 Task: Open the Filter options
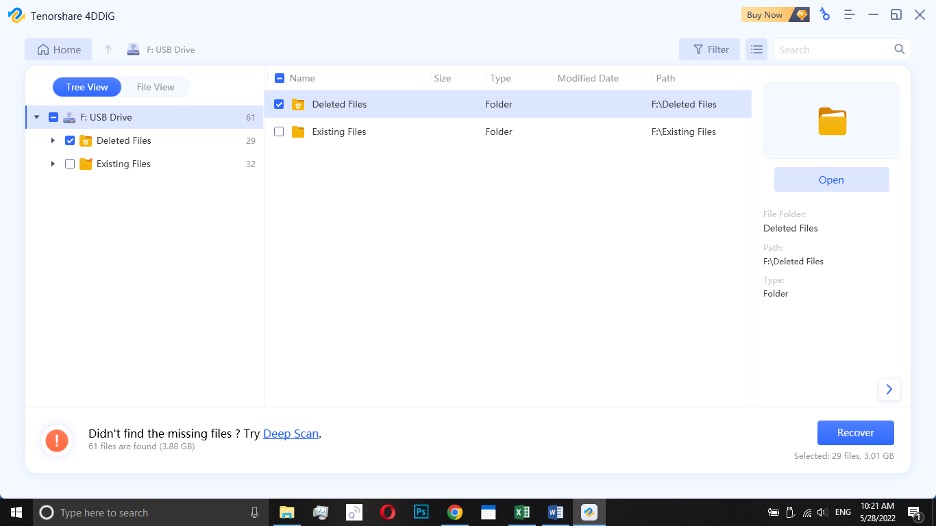point(710,50)
